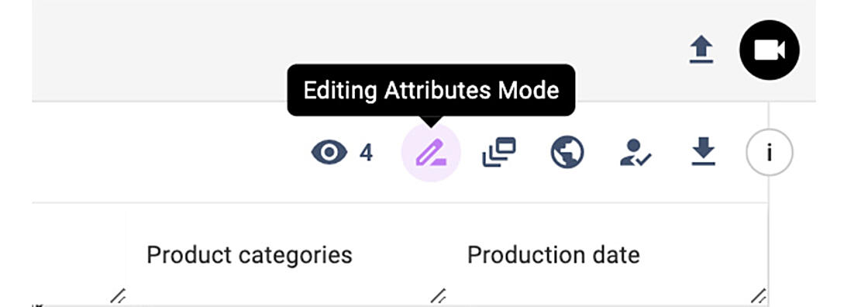Toggle the eye visible columns icon
The height and width of the screenshot is (307, 868).
point(329,152)
